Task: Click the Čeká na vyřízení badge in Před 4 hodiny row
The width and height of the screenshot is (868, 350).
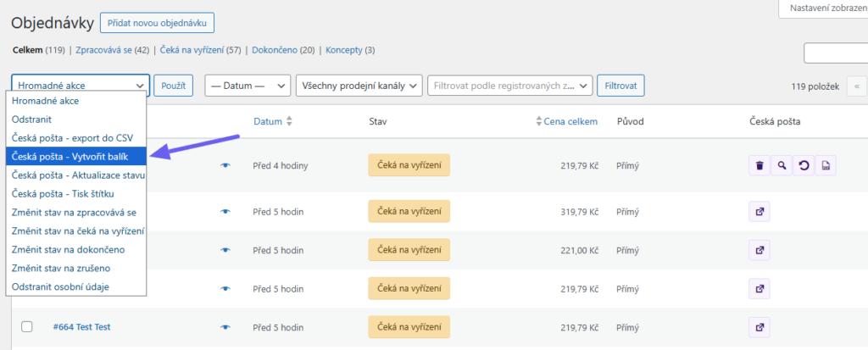Action: (x=409, y=165)
